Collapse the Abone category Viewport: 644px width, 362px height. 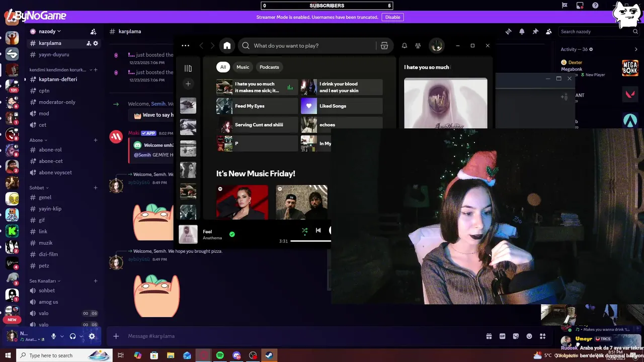(38, 140)
